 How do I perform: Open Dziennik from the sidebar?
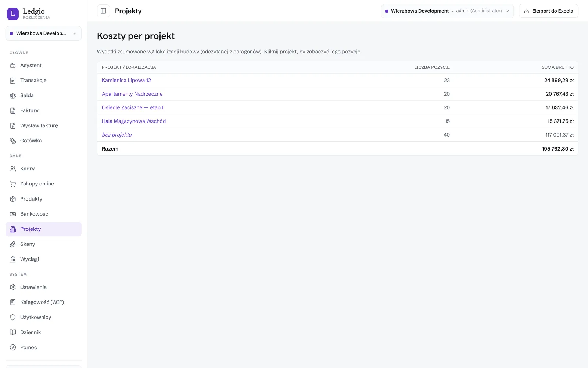pos(43,333)
